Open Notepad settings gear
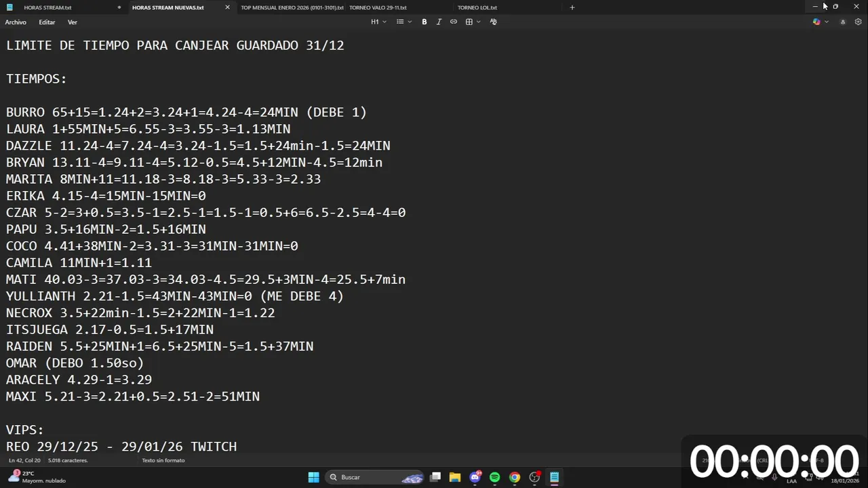This screenshot has width=868, height=488. pyautogui.click(x=858, y=22)
